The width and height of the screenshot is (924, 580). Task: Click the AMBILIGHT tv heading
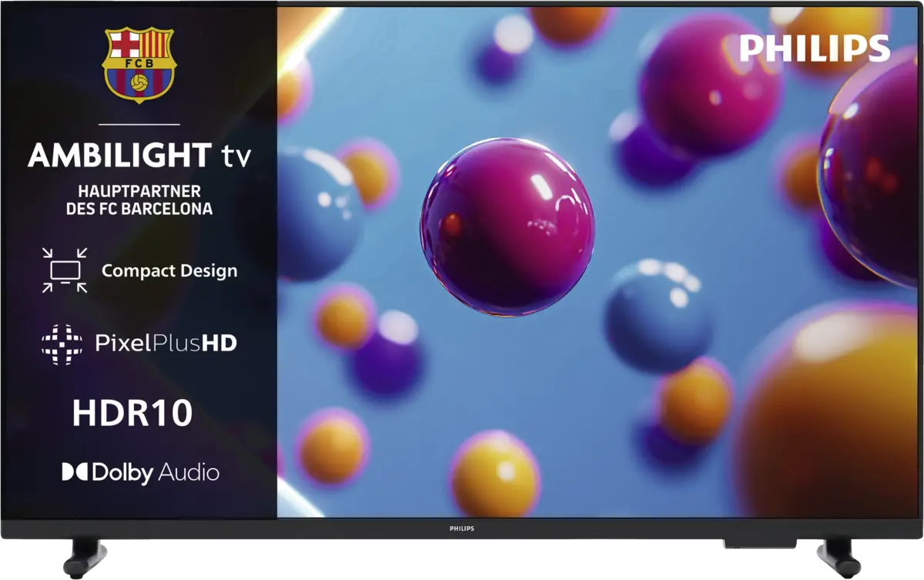click(139, 156)
